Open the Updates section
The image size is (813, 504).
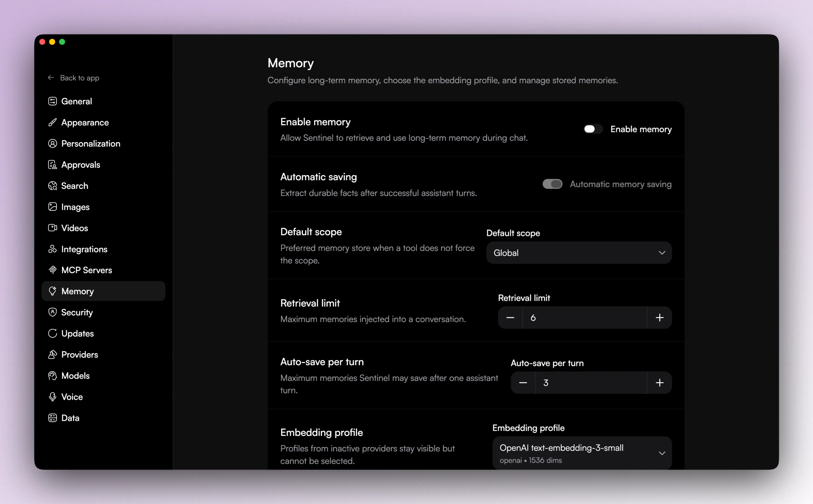pos(77,333)
